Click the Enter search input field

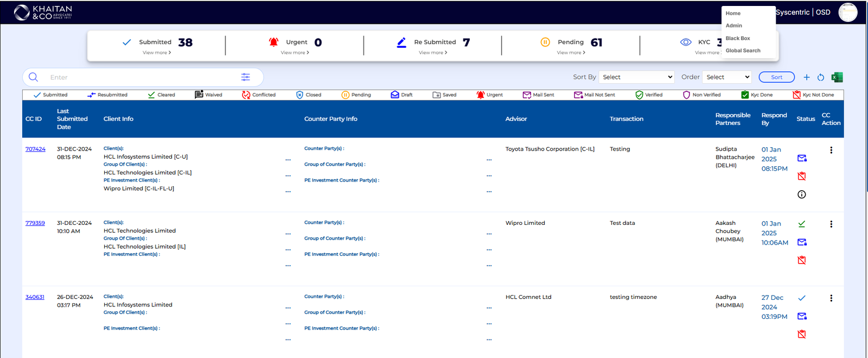click(x=141, y=77)
